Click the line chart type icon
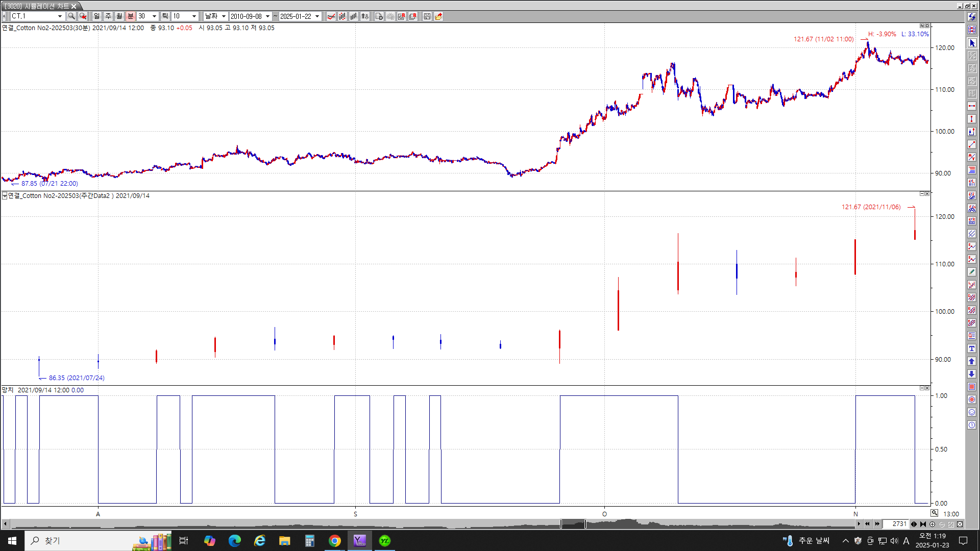This screenshot has width=980, height=551. coord(331,16)
